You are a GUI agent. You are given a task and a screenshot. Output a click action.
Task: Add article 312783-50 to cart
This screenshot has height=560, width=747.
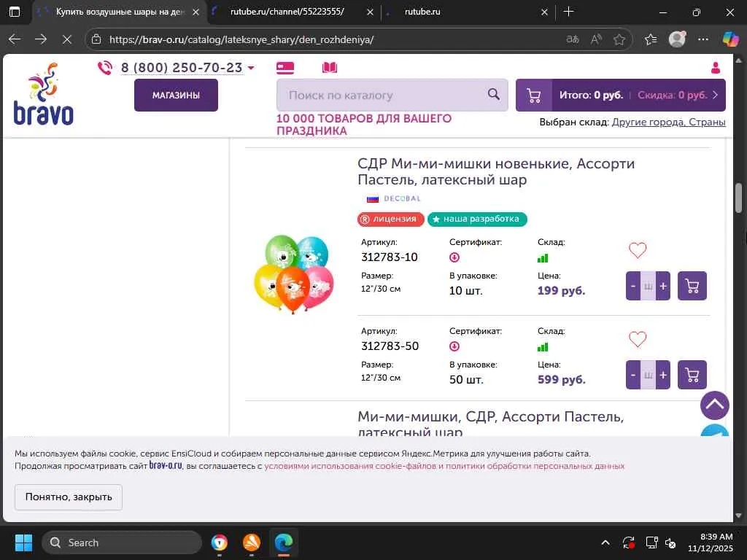coord(692,375)
